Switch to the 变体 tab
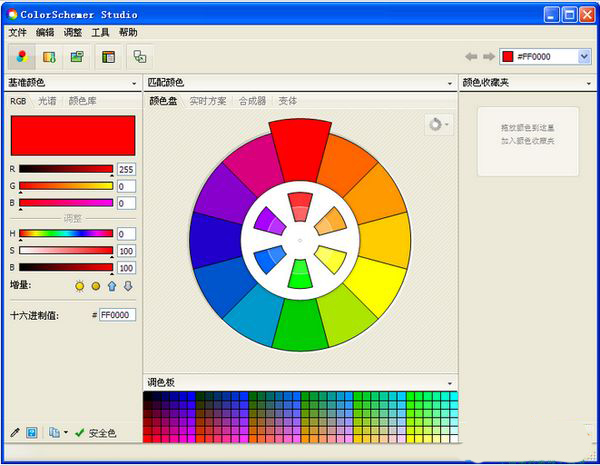 [288, 101]
